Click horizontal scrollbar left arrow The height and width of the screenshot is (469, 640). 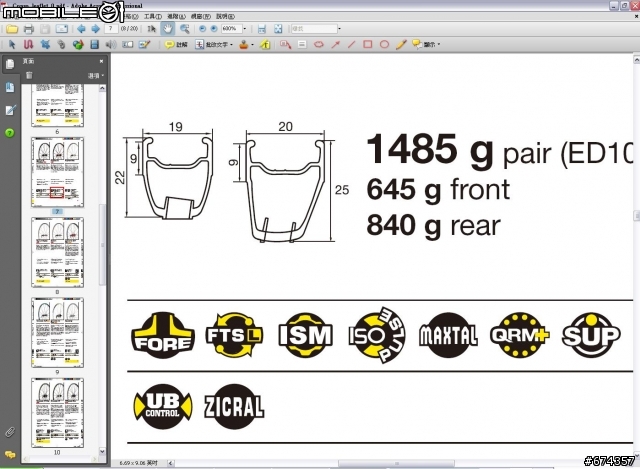coord(171,463)
